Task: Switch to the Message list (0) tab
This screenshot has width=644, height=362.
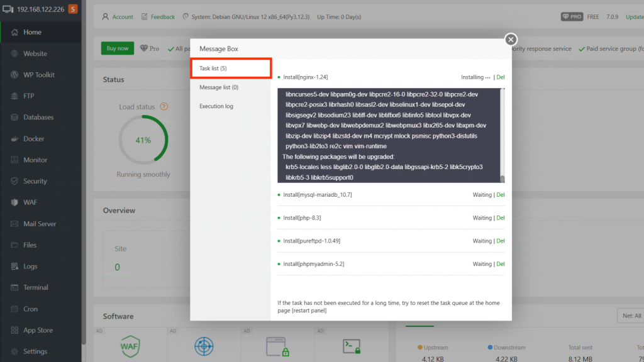Action: point(218,87)
